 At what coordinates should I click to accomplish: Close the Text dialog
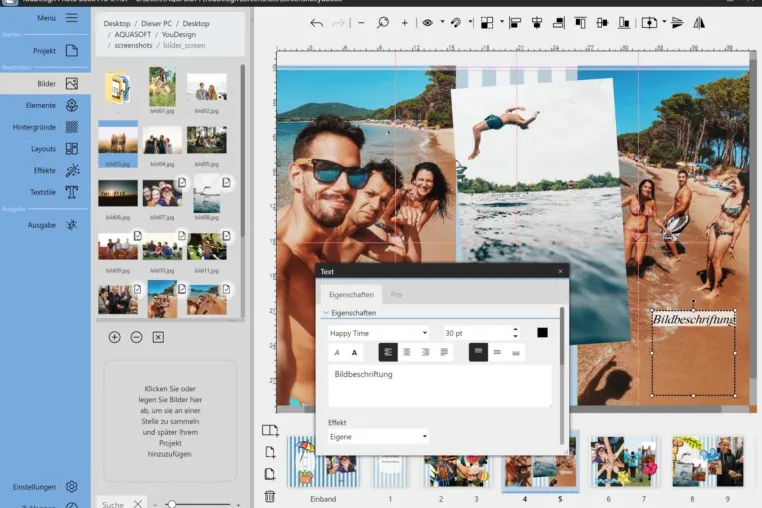tap(560, 271)
